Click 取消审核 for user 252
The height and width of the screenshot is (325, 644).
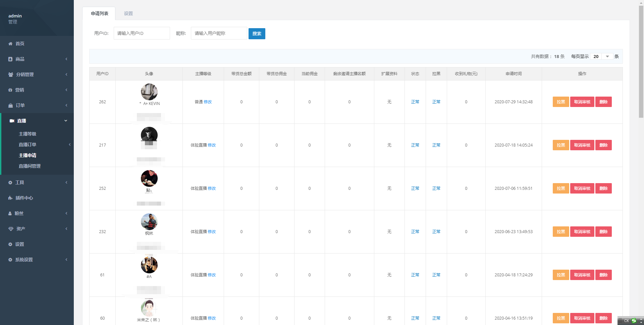pos(582,188)
